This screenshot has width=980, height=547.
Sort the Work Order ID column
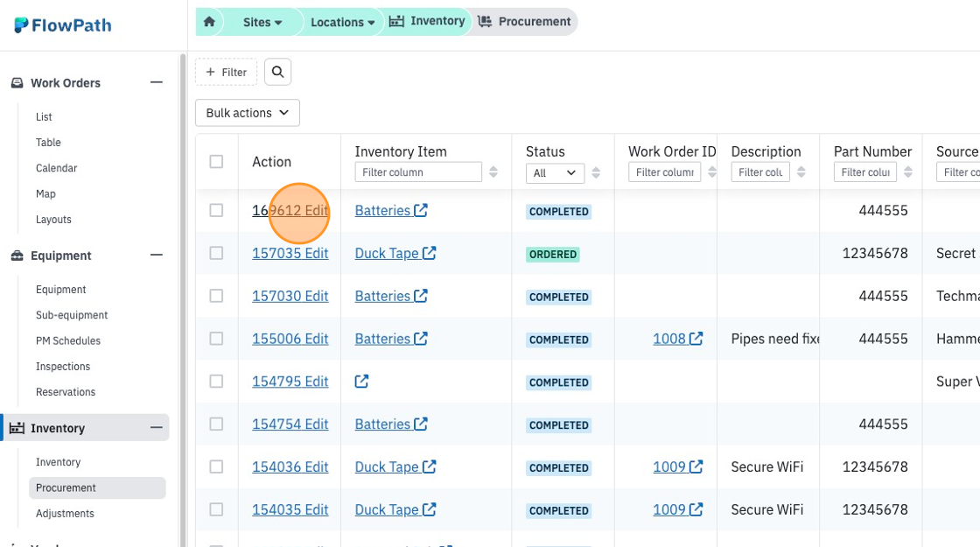point(712,172)
